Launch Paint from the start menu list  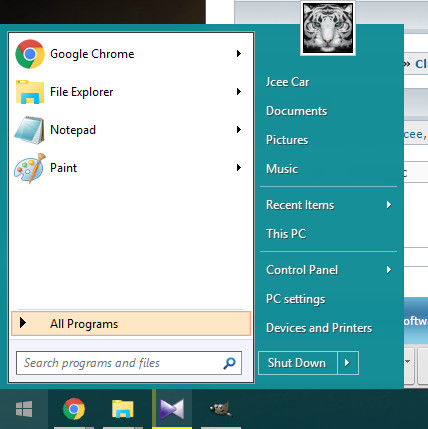point(130,168)
